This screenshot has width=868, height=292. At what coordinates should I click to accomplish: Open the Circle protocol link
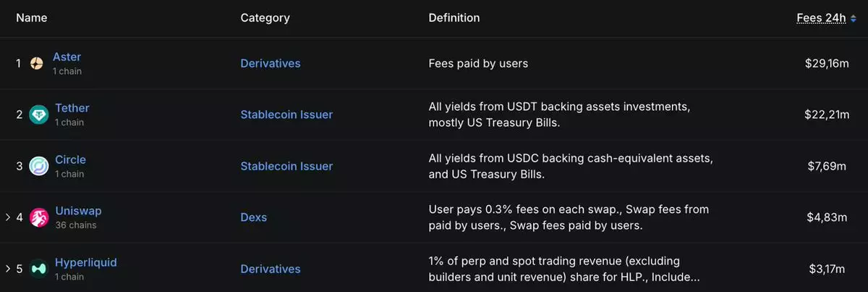(70, 159)
